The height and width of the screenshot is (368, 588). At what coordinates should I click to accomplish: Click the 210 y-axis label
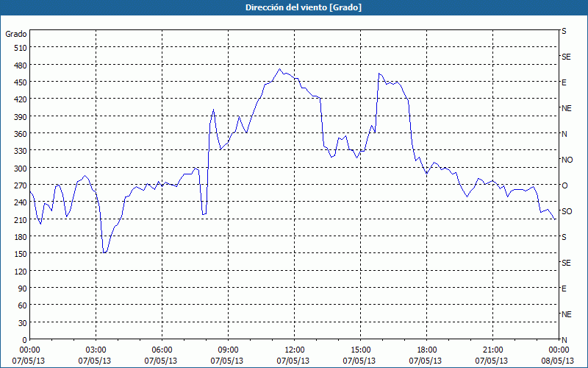(x=21, y=219)
